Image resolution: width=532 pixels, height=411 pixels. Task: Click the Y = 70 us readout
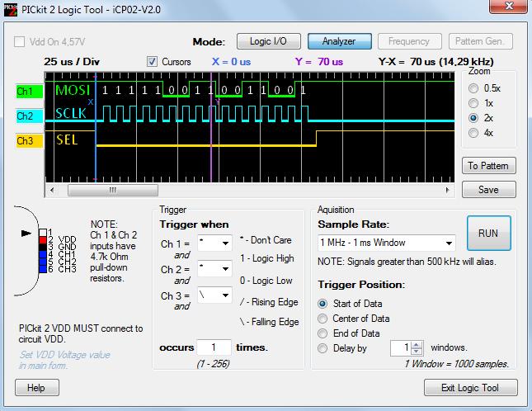(x=319, y=62)
